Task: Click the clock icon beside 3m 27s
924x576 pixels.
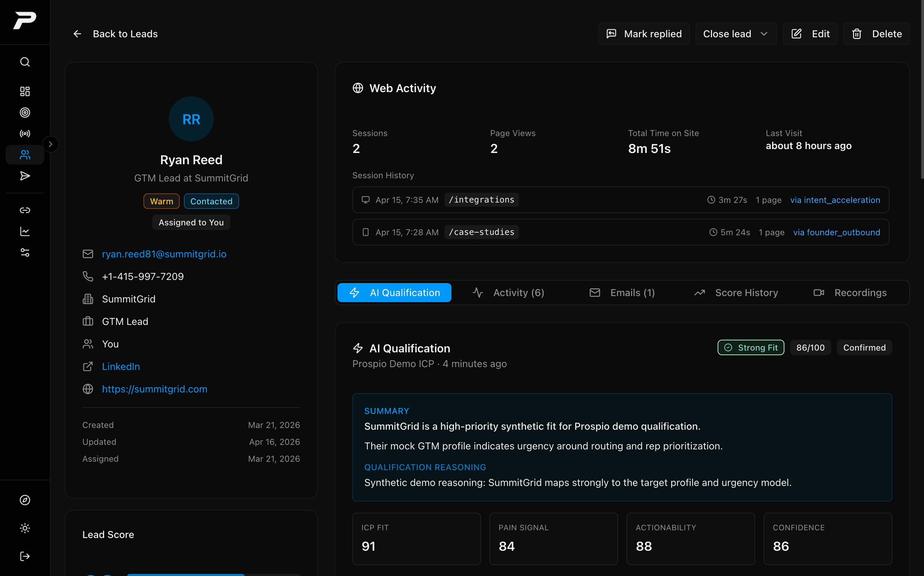Action: coord(711,200)
